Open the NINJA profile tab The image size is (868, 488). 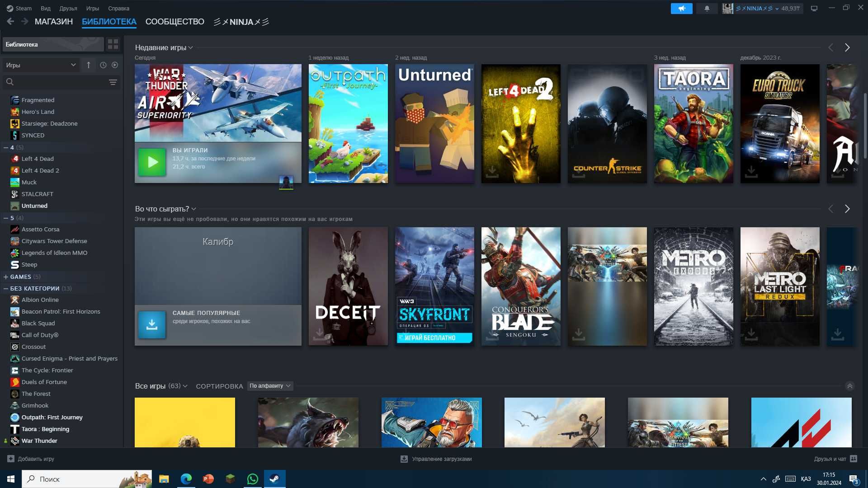(x=241, y=22)
